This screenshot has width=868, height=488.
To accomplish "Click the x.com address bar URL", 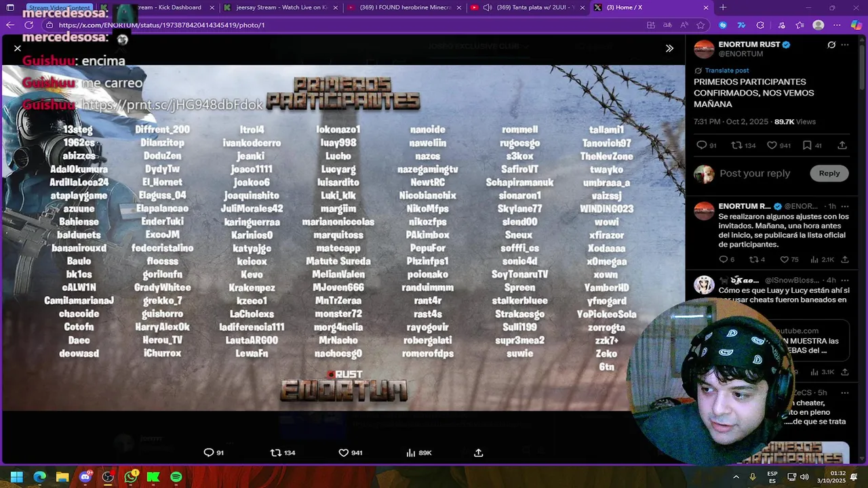I will 161,25.
